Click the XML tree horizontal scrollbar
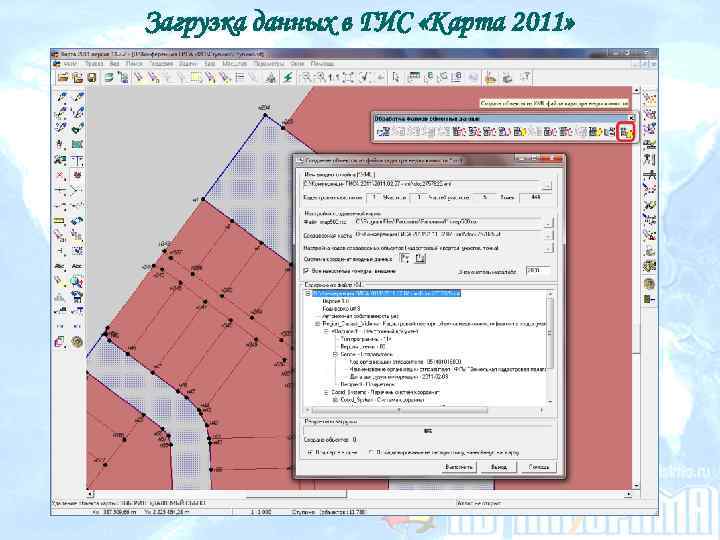Image resolution: width=720 pixels, height=540 pixels. point(423,410)
